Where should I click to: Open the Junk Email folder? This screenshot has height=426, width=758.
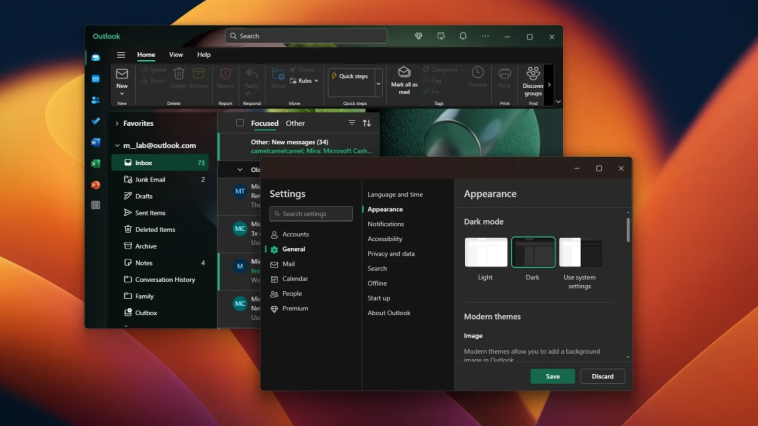coord(160,179)
